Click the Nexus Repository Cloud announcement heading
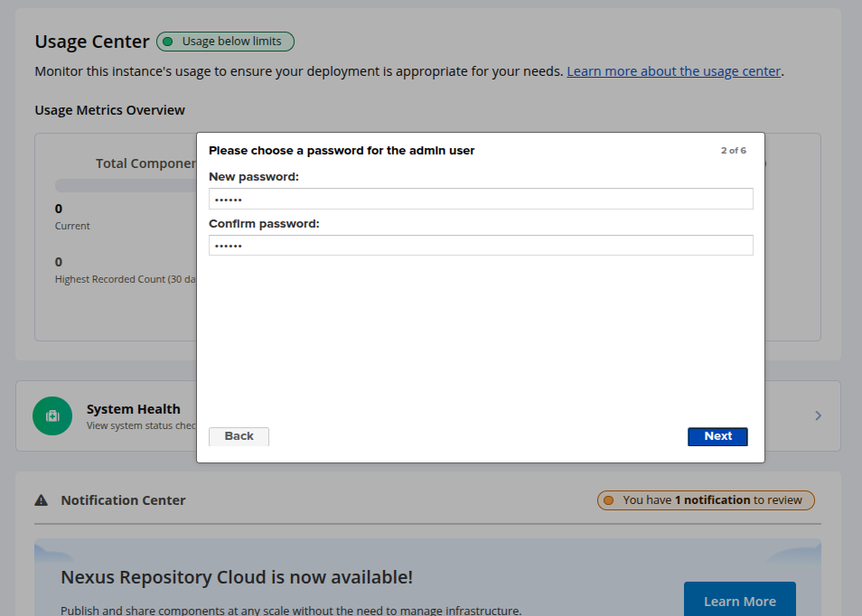This screenshot has height=616, width=862. point(237,577)
